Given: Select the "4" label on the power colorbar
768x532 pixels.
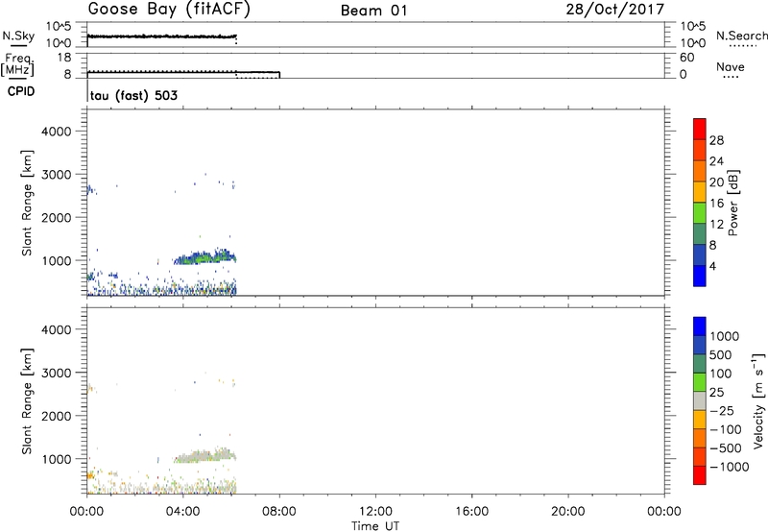Looking at the screenshot, I should (x=712, y=266).
